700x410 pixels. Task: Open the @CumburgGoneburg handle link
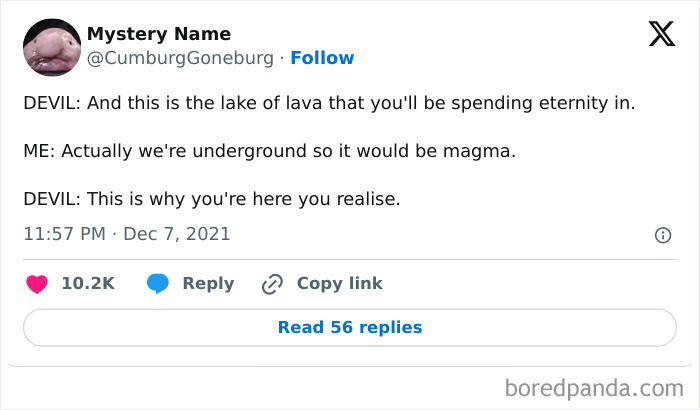pos(180,58)
